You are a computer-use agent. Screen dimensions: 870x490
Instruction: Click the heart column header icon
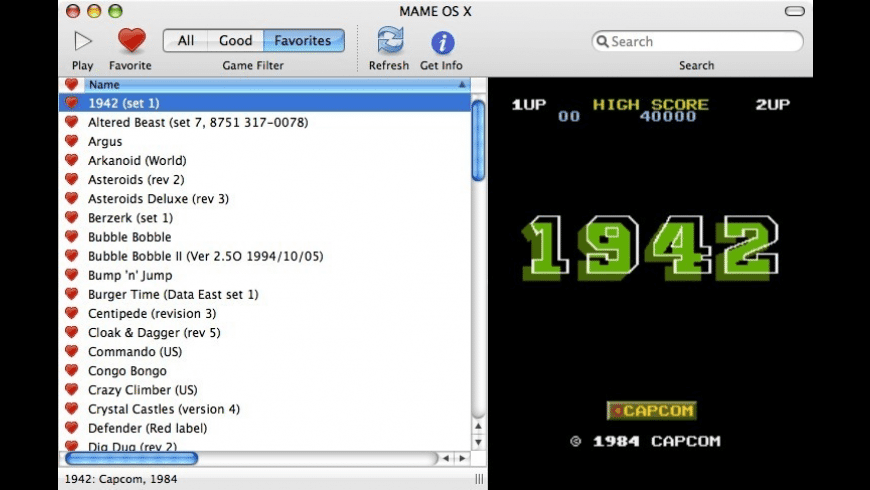pos(71,84)
